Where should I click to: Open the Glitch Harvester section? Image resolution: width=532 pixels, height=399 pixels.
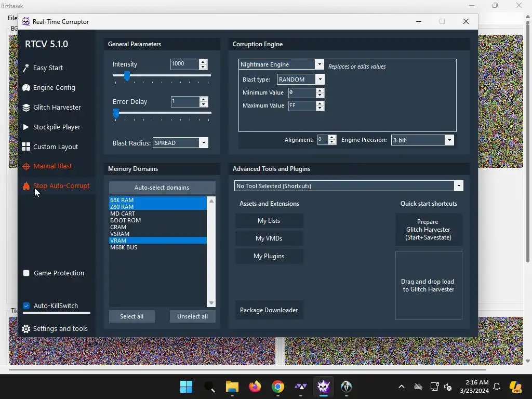[57, 108]
